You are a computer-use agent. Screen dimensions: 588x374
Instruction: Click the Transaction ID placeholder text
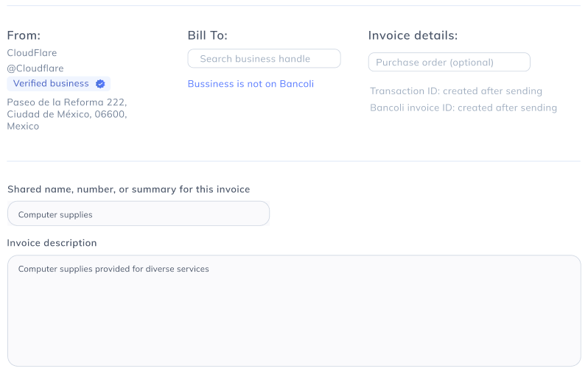coord(456,91)
